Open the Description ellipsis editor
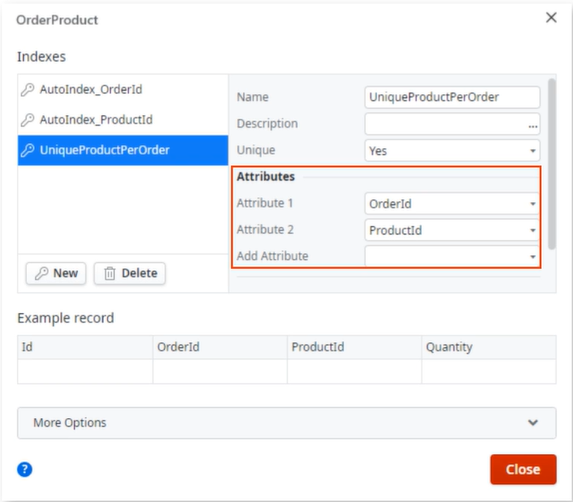Viewport: 573px width, 502px height. click(533, 126)
